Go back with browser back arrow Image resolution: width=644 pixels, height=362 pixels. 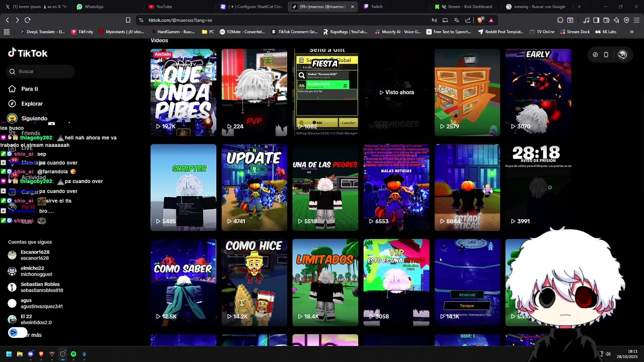coord(8,20)
